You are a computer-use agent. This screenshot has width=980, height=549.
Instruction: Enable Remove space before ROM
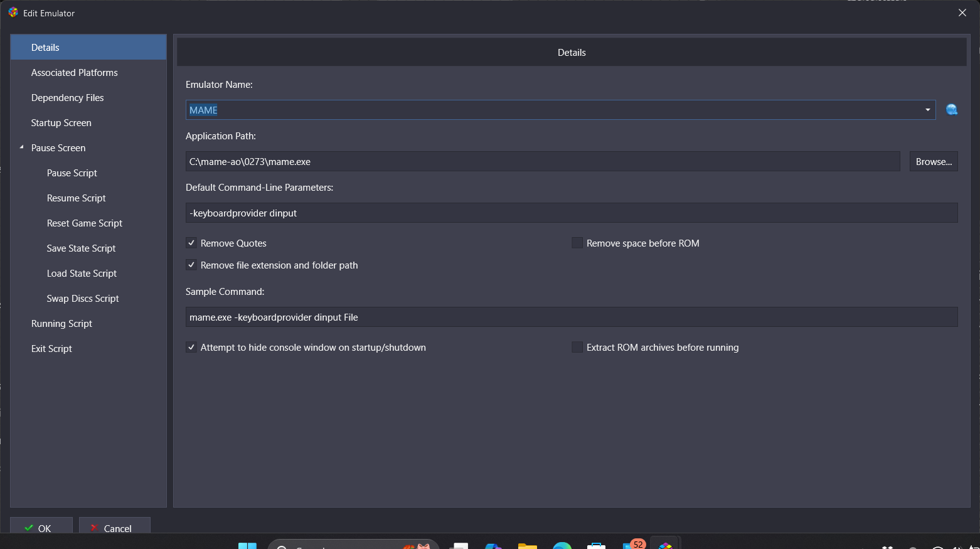[577, 243]
